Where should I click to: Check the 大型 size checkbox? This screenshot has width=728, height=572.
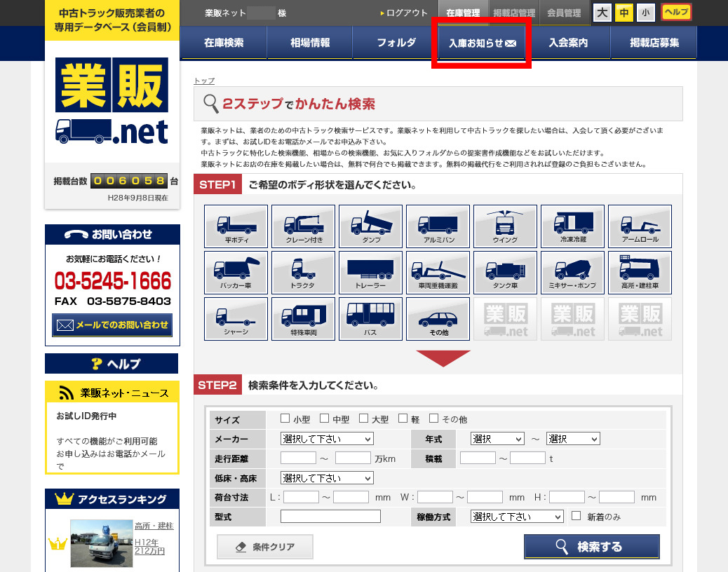click(363, 418)
